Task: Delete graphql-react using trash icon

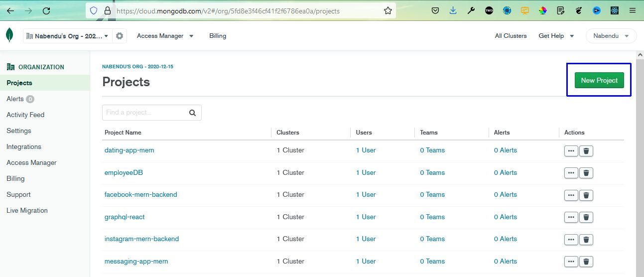Action: (x=586, y=217)
